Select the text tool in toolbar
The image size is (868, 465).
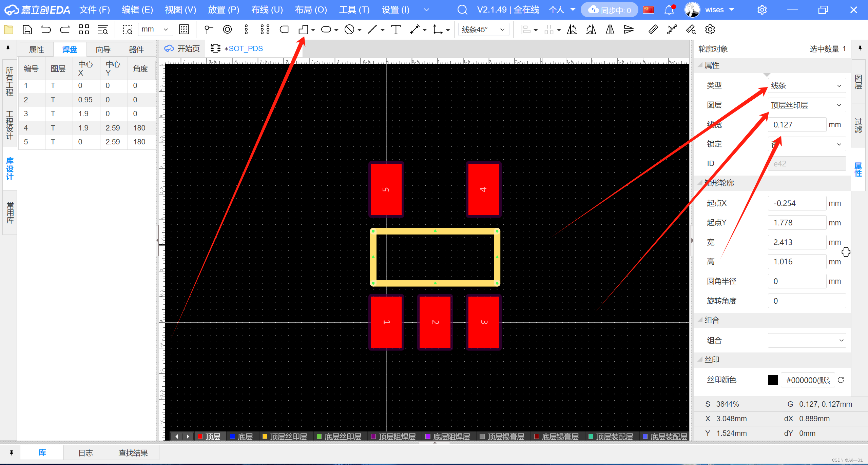click(x=396, y=29)
